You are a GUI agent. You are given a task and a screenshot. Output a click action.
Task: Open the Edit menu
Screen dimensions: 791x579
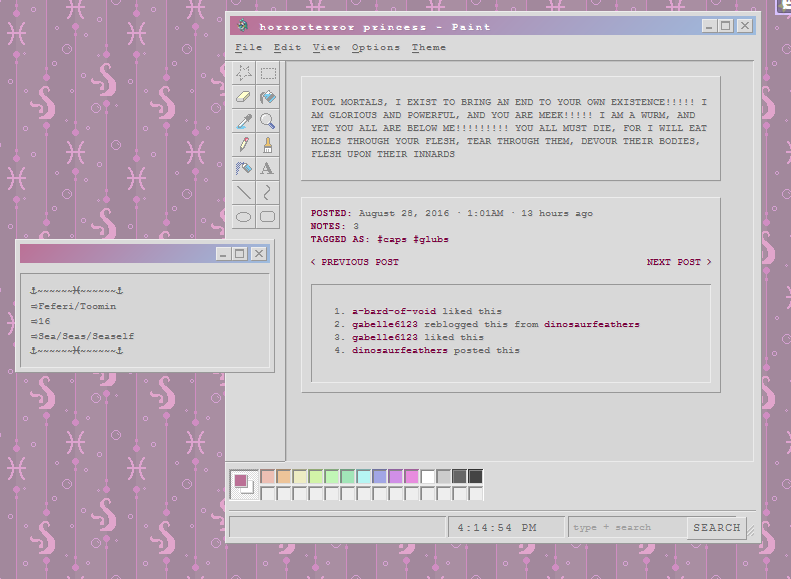(x=287, y=47)
